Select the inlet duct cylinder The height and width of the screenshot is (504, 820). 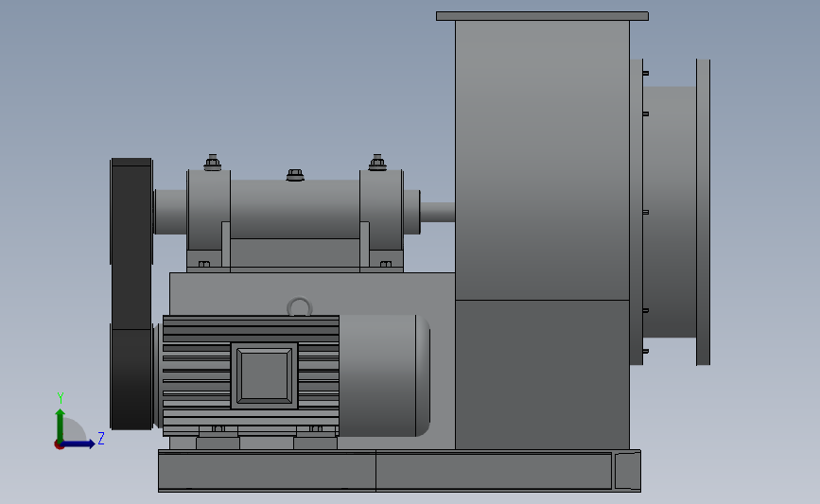coord(670,212)
